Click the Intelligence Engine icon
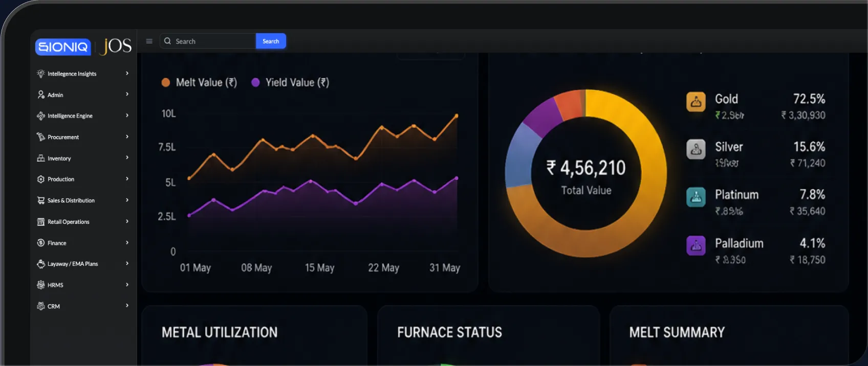868x366 pixels. 41,116
